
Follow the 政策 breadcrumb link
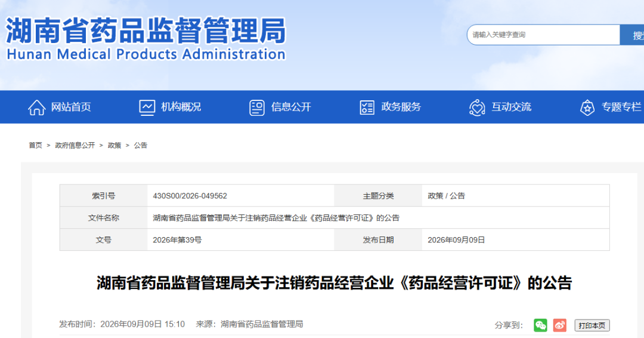point(114,145)
